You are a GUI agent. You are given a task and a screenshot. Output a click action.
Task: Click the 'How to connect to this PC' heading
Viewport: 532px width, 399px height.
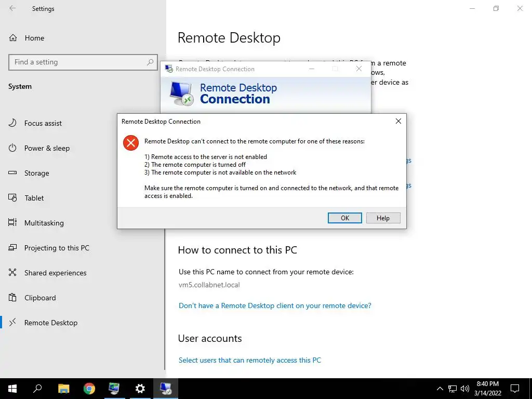237,250
